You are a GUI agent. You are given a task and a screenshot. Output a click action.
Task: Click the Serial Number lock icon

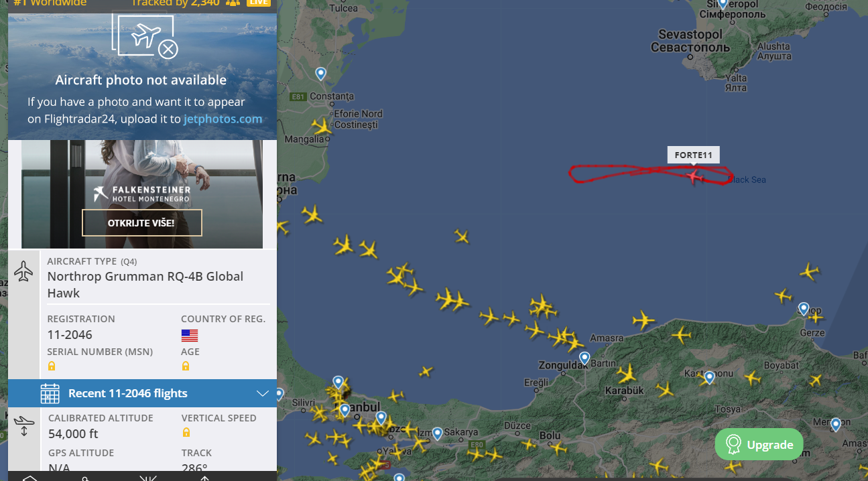(52, 366)
